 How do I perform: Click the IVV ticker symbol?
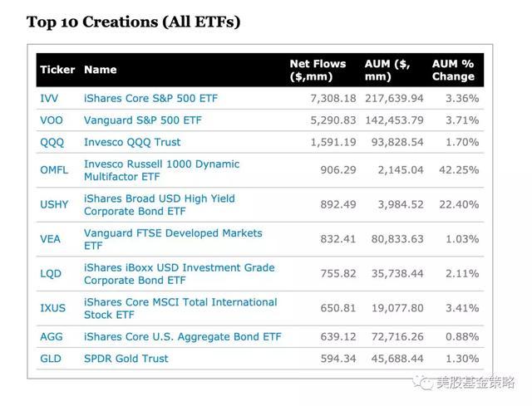(x=49, y=98)
